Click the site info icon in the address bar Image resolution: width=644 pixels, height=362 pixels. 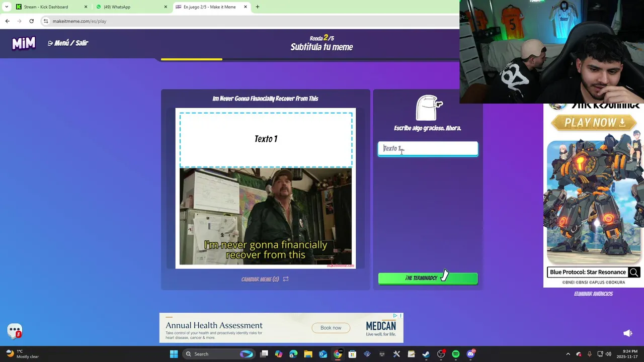click(46, 21)
